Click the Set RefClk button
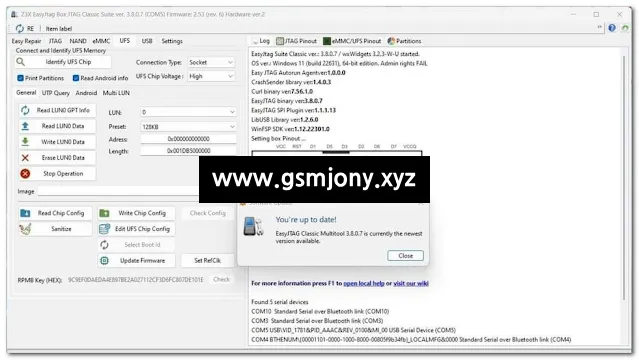639x360 pixels. tap(207, 261)
